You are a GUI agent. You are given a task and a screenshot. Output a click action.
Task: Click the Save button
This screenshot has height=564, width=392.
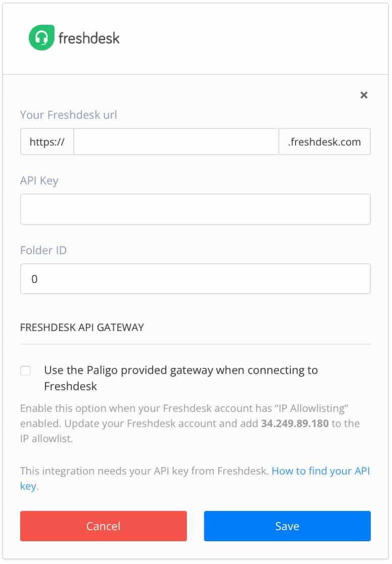[287, 526]
